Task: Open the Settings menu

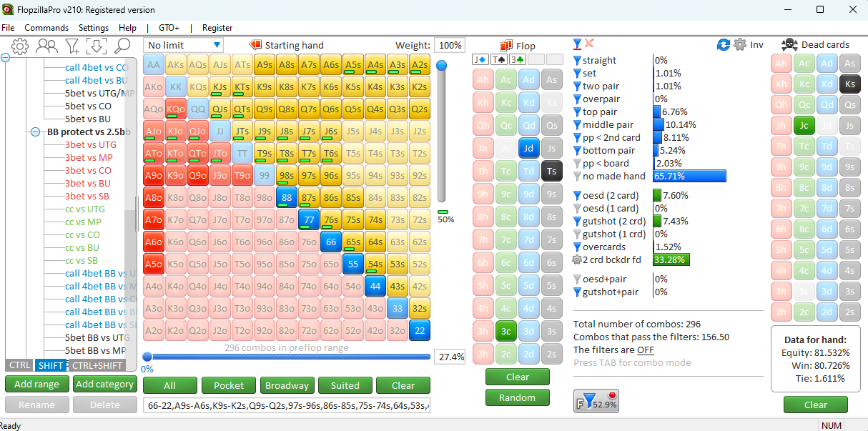Action: 94,28
